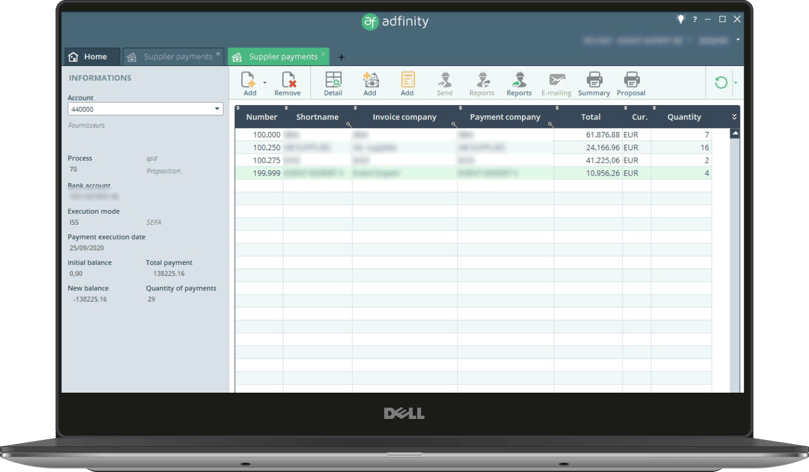Expand the Account 440000 dropdown

click(x=217, y=109)
